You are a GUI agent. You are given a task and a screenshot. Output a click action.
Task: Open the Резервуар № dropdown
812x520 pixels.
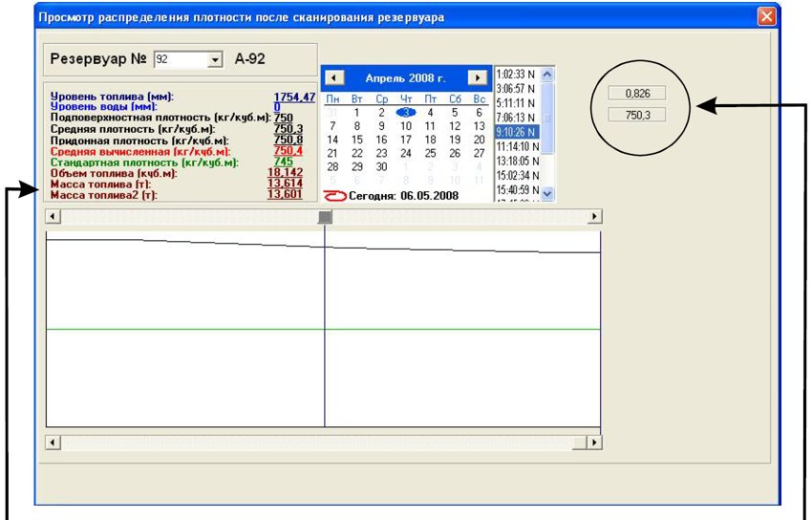(214, 60)
